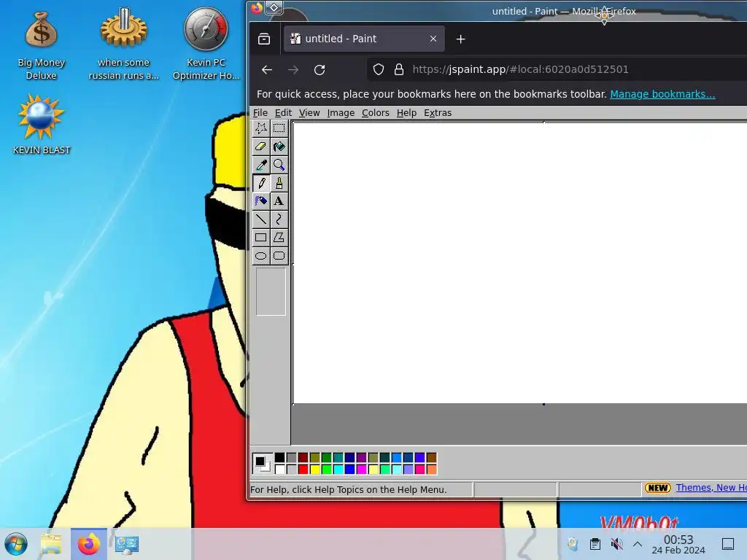The width and height of the screenshot is (747, 560).
Task: Pin the Firefox window on all desktops
Action: [274, 7]
